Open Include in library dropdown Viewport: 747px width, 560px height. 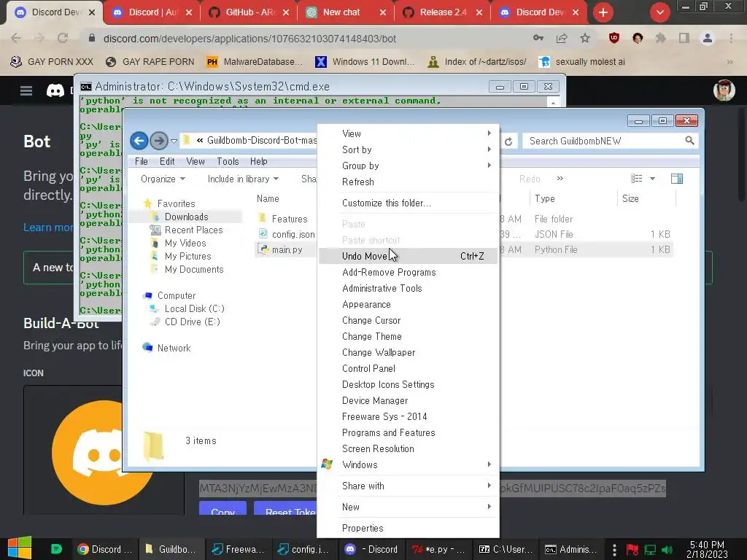(x=243, y=179)
